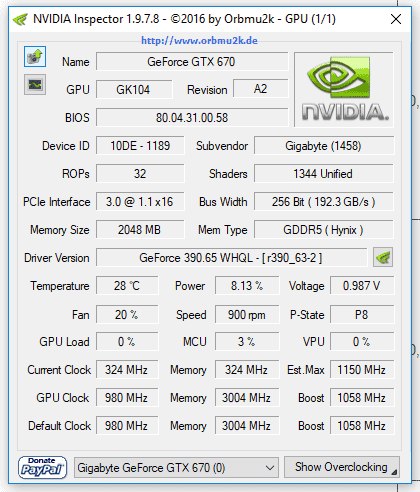420x492 pixels.
Task: Click the Temperature value 28 °C
Action: coord(127,286)
